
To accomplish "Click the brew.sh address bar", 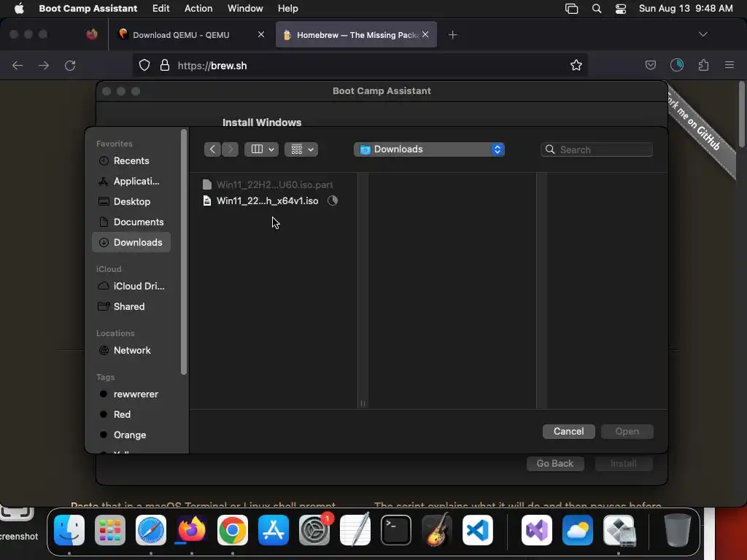I will click(360, 66).
